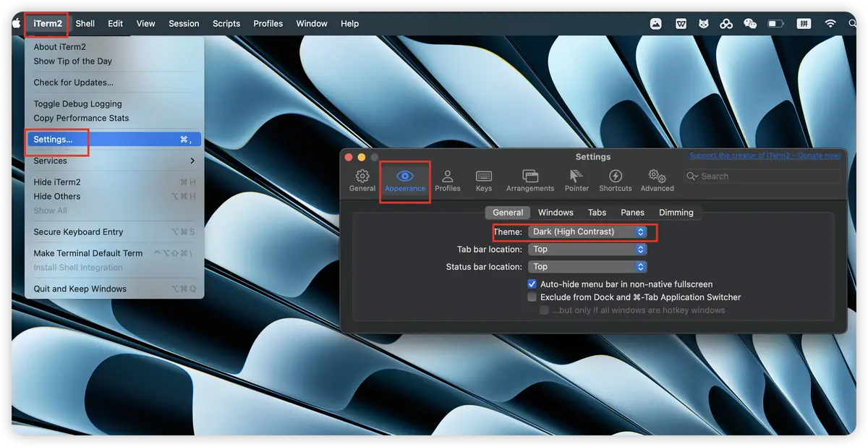Choose About iTerm2
This screenshot has height=447, width=868.
coord(114,47)
